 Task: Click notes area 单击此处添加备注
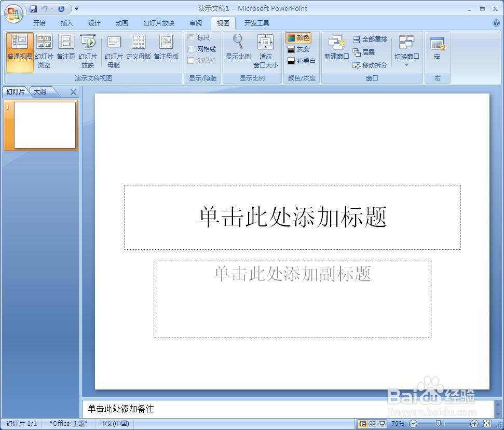(288, 409)
